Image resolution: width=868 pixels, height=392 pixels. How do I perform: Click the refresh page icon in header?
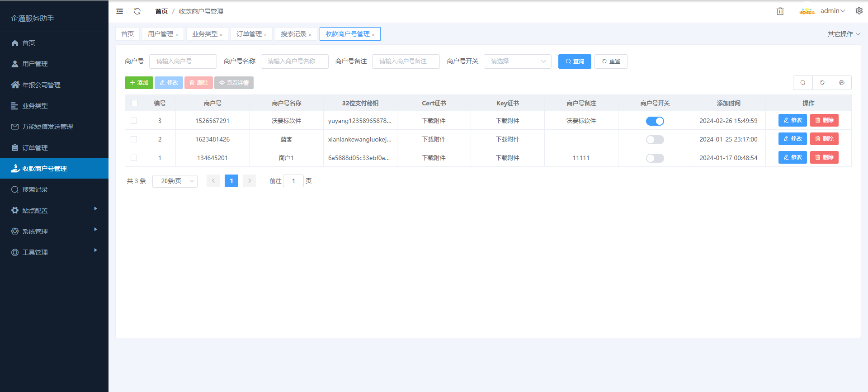click(x=137, y=11)
